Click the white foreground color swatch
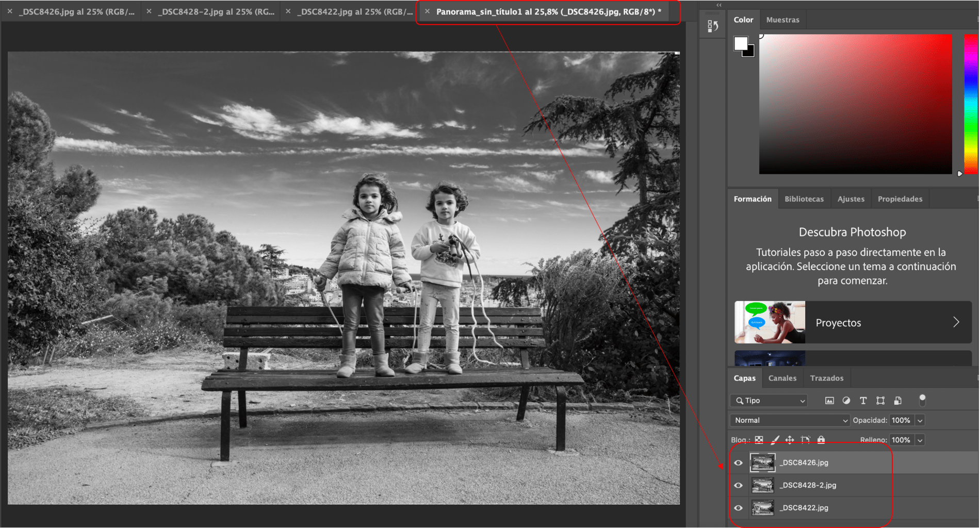This screenshot has width=980, height=528. tap(741, 43)
